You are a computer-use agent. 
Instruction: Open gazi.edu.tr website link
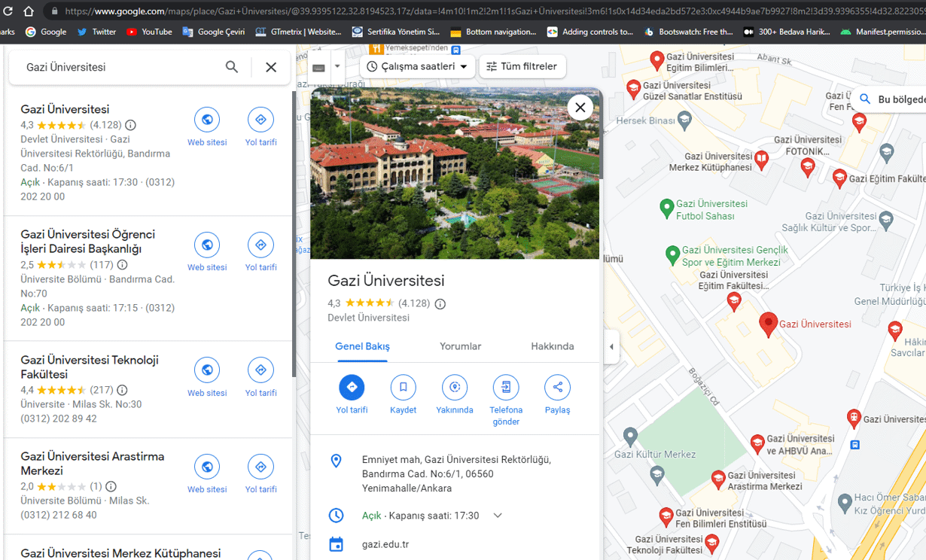pyautogui.click(x=385, y=544)
